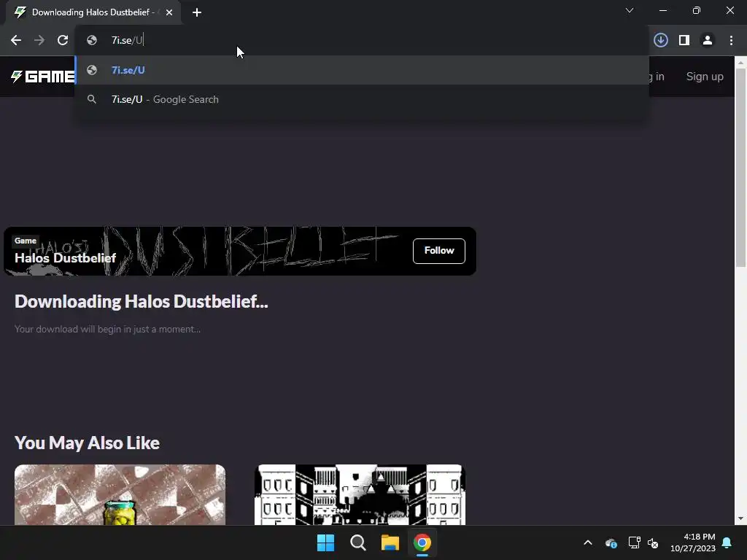This screenshot has height=560, width=747.
Task: Open the clock showing 4:18 PM
Action: (x=693, y=542)
